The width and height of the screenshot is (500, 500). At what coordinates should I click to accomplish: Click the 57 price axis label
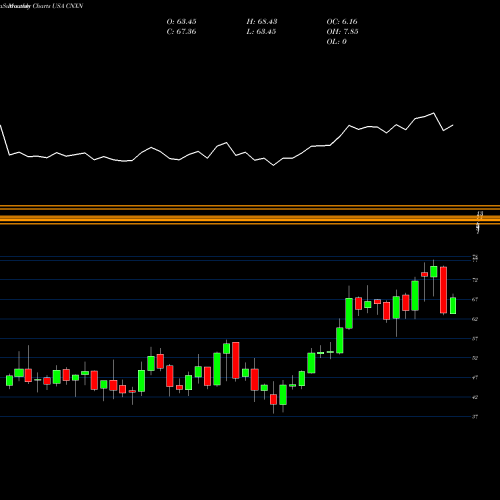click(475, 339)
